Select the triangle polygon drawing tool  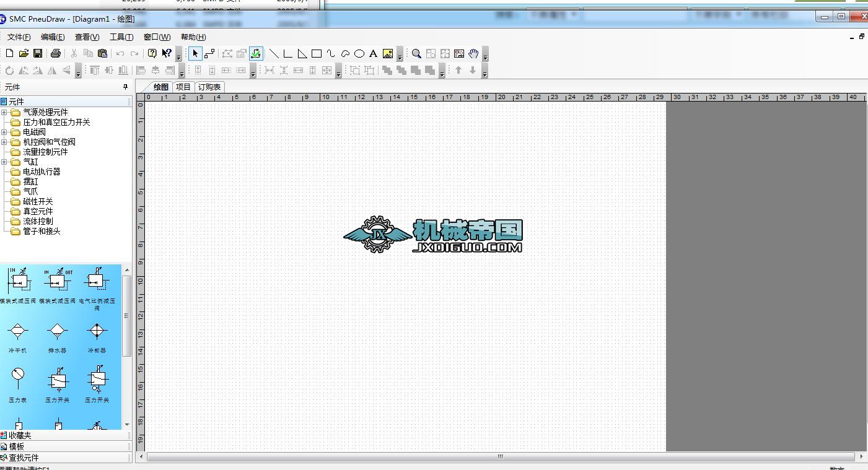pos(302,54)
